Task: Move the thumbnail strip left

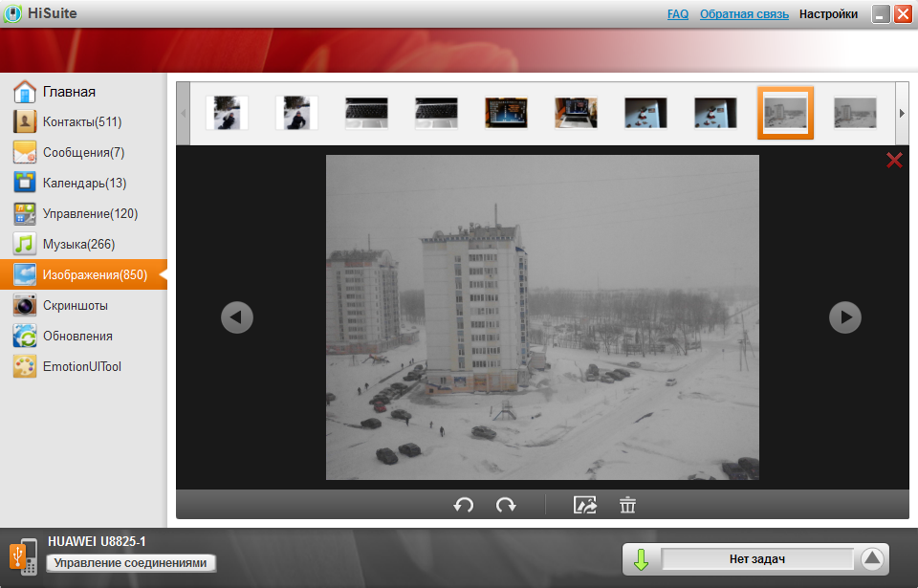Action: click(184, 113)
